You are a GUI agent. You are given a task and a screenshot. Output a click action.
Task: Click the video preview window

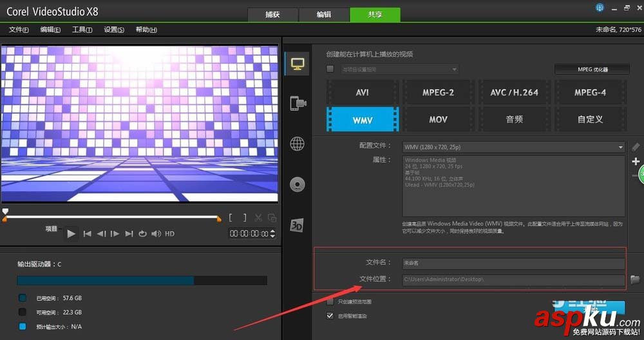click(140, 124)
